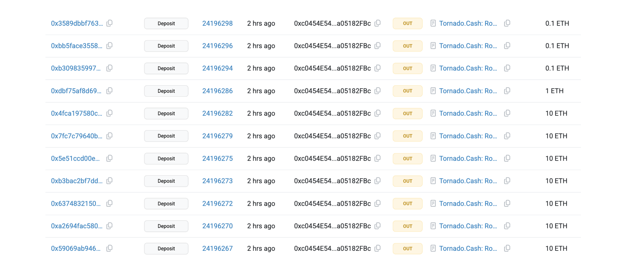Viewport: 644px width, 278px height.
Task: Click the Deposit button on the top row
Action: pyautogui.click(x=166, y=23)
